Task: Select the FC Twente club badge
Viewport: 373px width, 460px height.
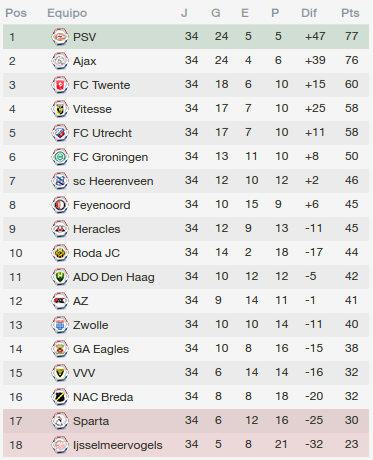Action: point(60,85)
